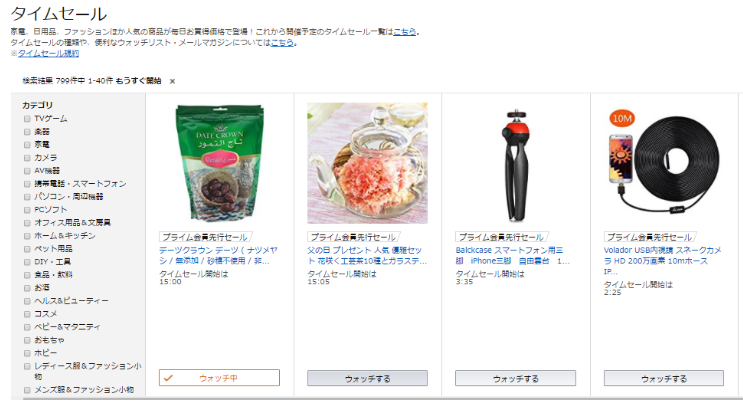Screen dimensions: 743x401
Task: Open the glass teapot flower tea image
Action: pyautogui.click(x=367, y=163)
